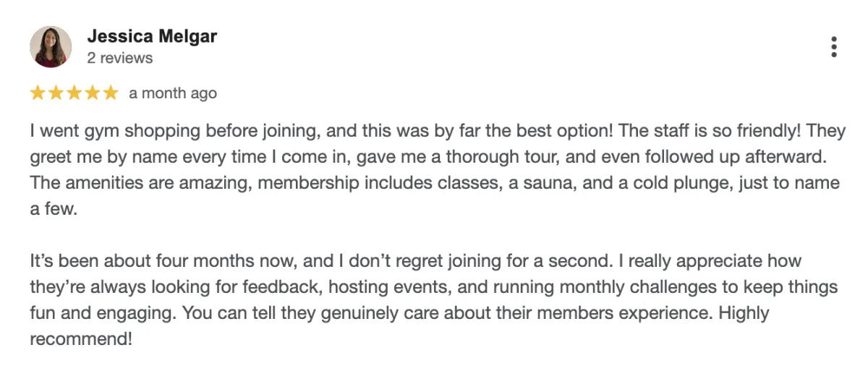Screen dimensions: 868x371
Task: Click the final word "recommend!"
Action: tap(81, 338)
